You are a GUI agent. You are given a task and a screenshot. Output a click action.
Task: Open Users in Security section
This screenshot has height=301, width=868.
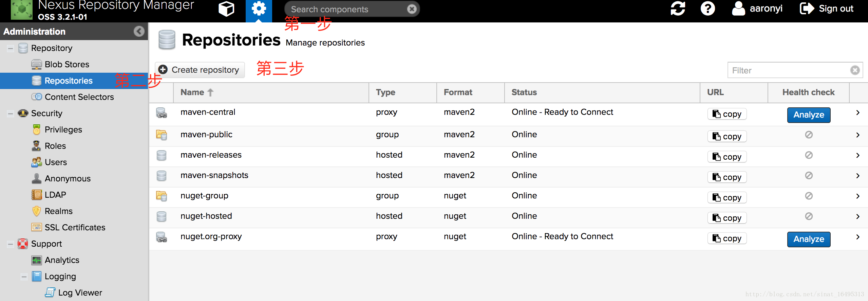click(56, 162)
